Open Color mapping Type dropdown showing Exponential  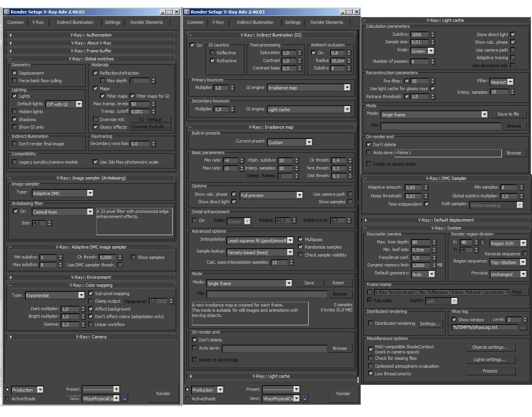(55, 295)
